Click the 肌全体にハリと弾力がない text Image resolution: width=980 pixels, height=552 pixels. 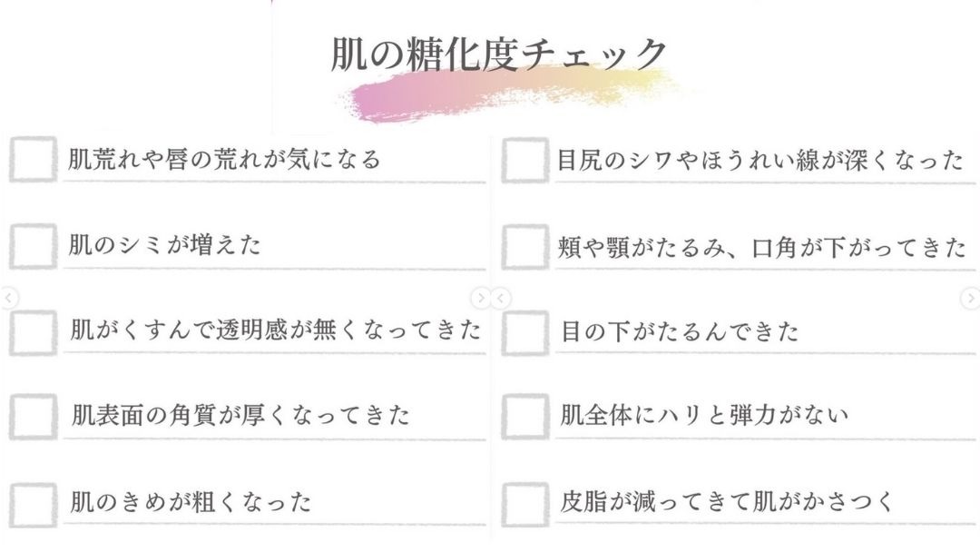tap(704, 415)
